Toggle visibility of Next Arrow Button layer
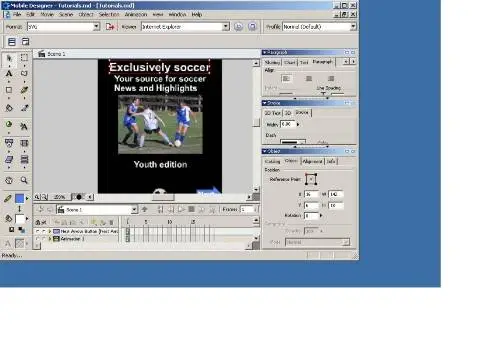This screenshot has height=360, width=480. tap(37, 231)
